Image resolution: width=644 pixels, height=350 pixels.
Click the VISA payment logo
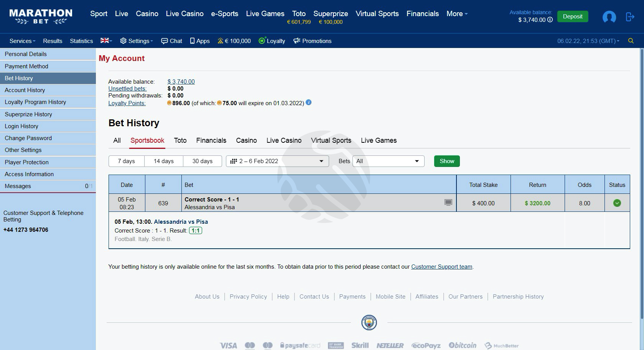pyautogui.click(x=228, y=345)
